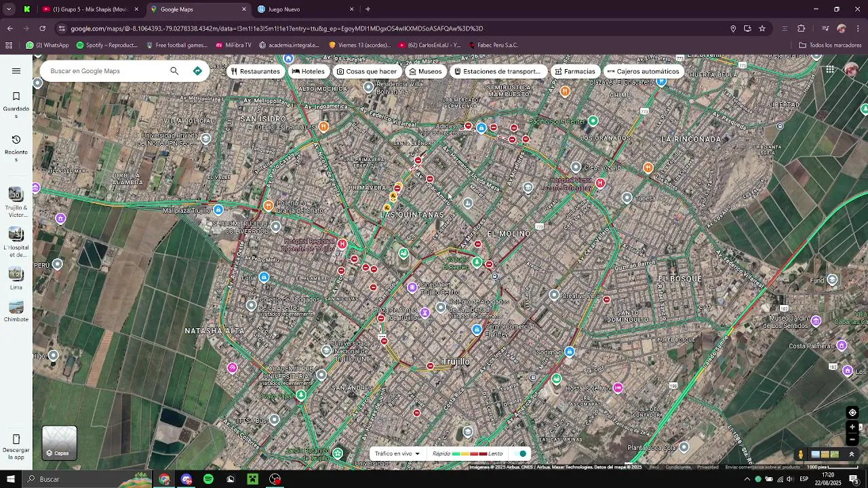Open the Google apps grid
The image size is (868, 488).
[830, 70]
